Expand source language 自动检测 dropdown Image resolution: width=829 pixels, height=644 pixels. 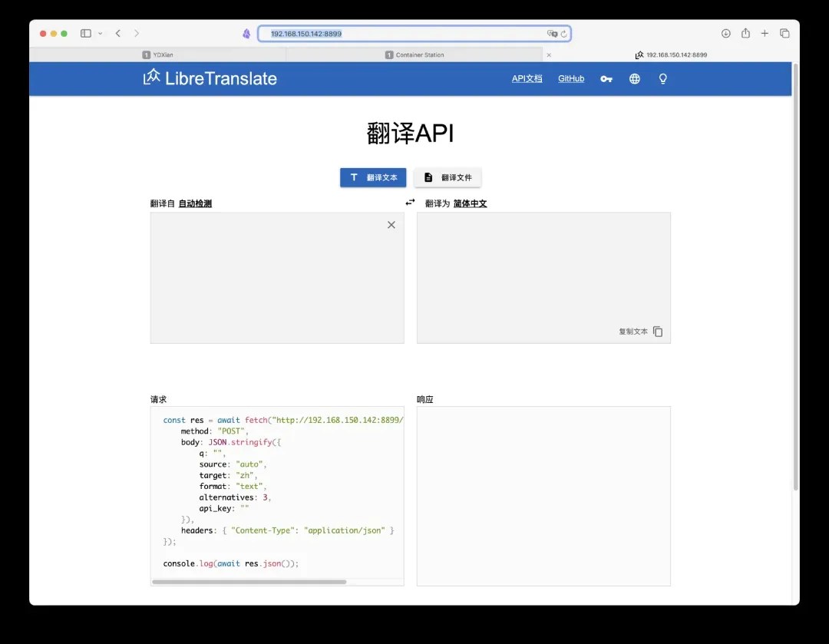click(195, 203)
